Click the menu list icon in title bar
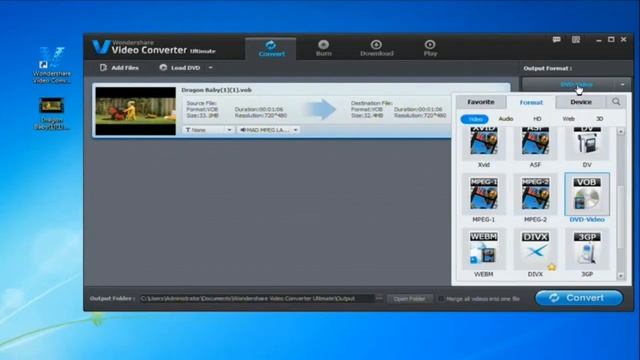This screenshot has width=640, height=360. click(576, 40)
